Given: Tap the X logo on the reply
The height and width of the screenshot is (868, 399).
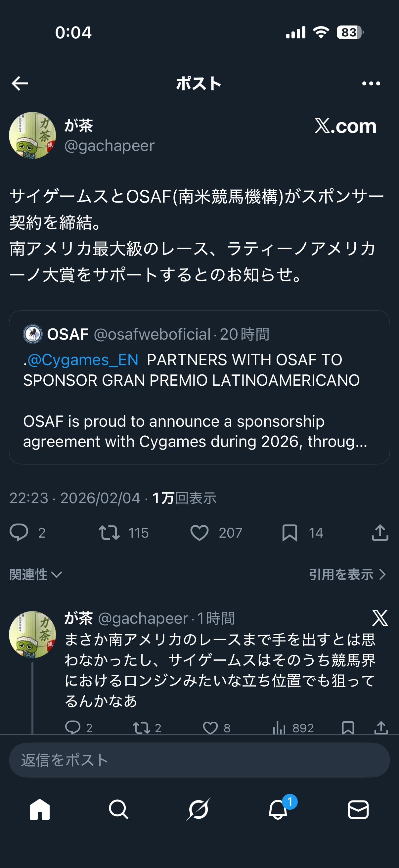Looking at the screenshot, I should (x=380, y=618).
